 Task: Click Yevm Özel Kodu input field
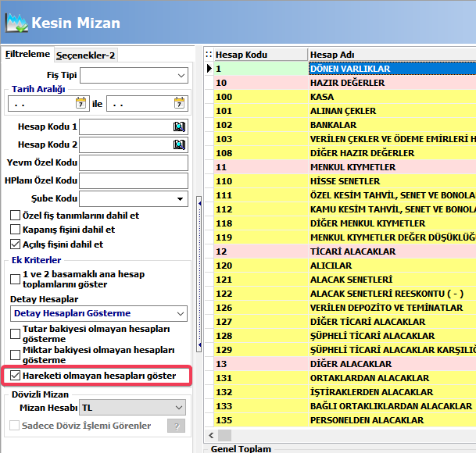click(x=134, y=162)
